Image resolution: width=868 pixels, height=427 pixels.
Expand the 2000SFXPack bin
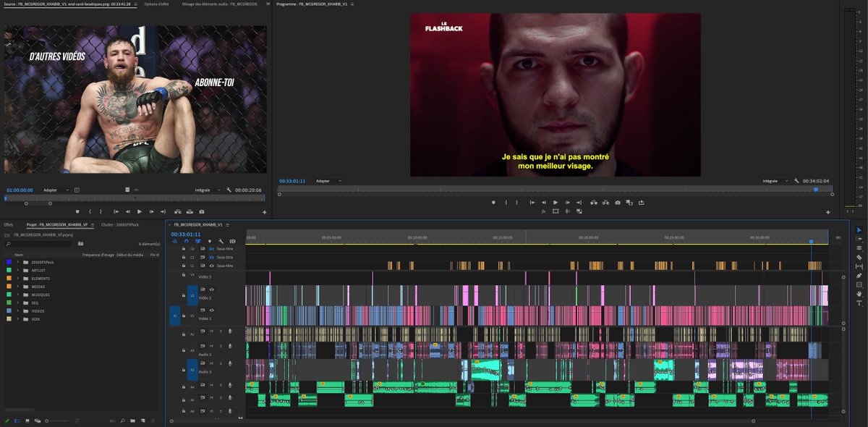coord(17,262)
